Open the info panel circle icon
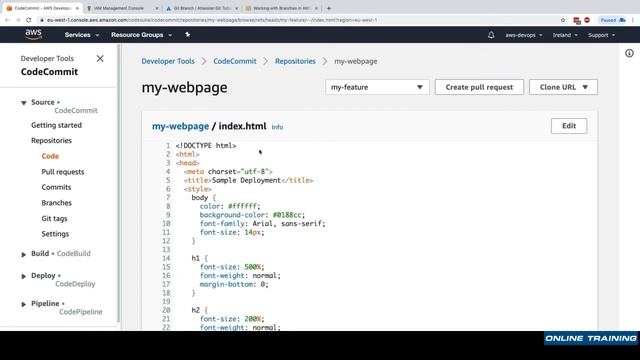The height and width of the screenshot is (360, 640). coord(629,53)
